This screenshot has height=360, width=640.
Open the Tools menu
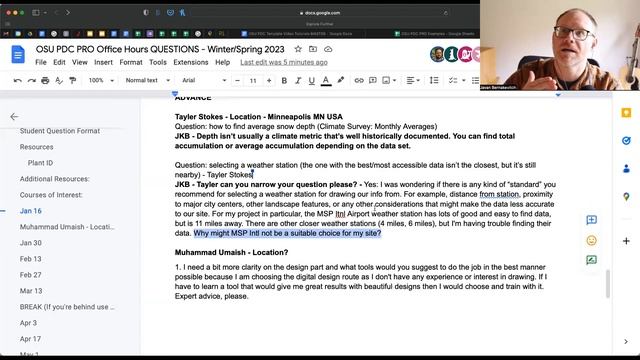pyautogui.click(x=158, y=62)
